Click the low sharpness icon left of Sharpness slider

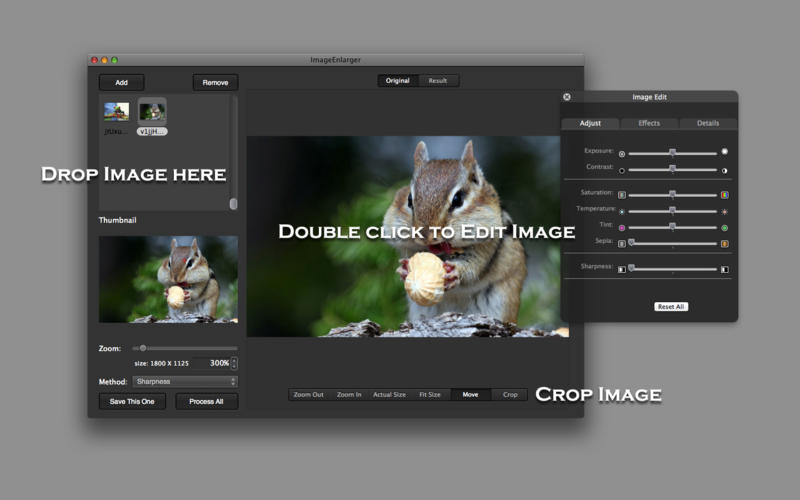click(621, 269)
